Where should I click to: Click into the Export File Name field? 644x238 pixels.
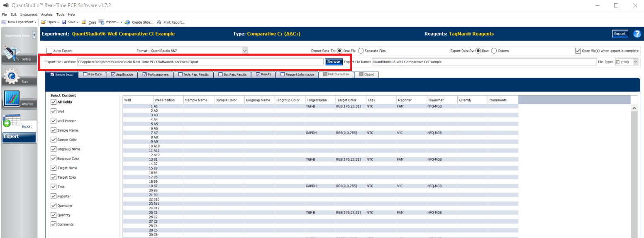pos(483,62)
